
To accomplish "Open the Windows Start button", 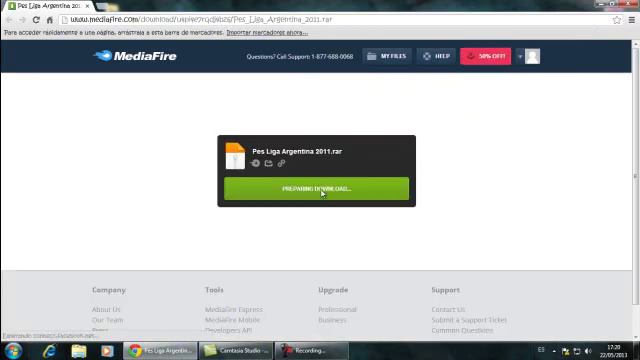I will 13,351.
